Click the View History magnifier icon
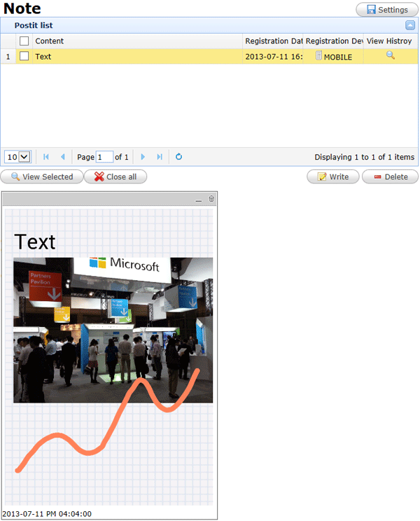The image size is (420, 521). (391, 56)
